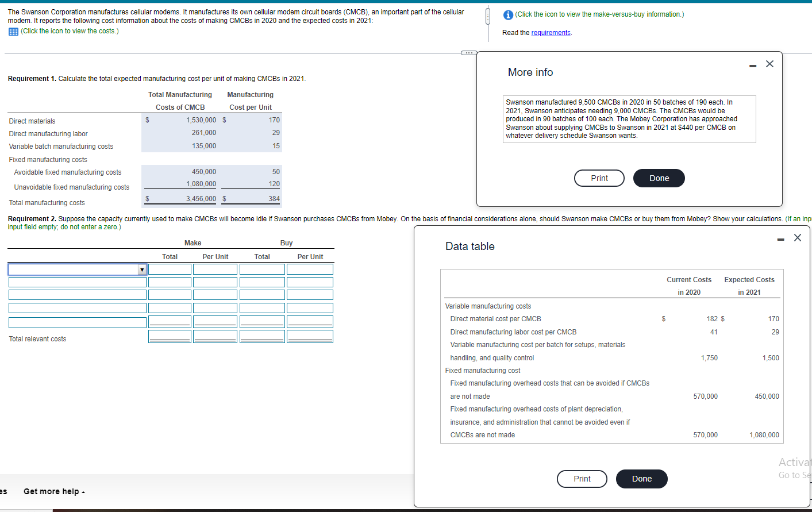Viewport: 812px width, 512px height.
Task: Click the Variable manufacturing costs heading in Data table
Action: point(488,306)
